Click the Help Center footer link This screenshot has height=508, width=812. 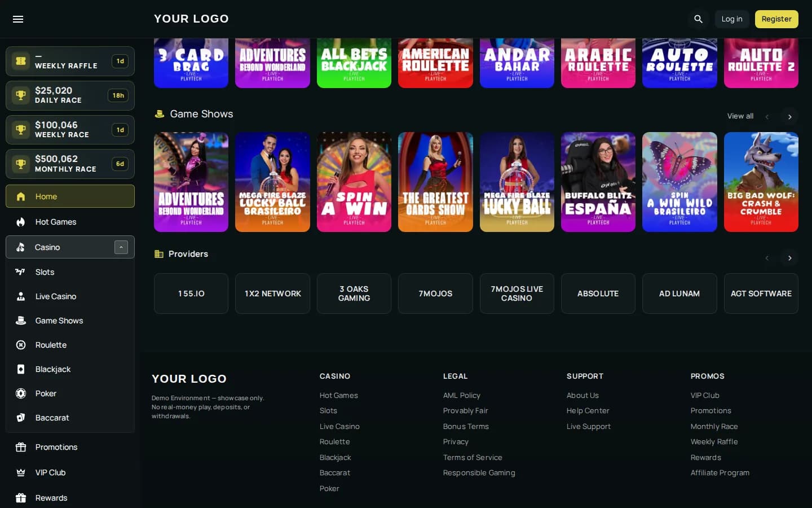tap(588, 411)
